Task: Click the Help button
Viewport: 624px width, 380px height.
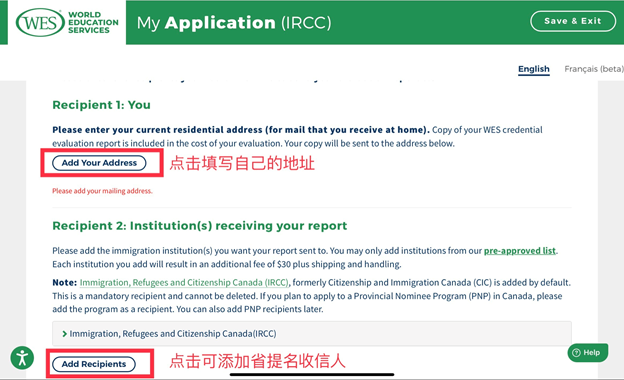Action: coord(588,353)
